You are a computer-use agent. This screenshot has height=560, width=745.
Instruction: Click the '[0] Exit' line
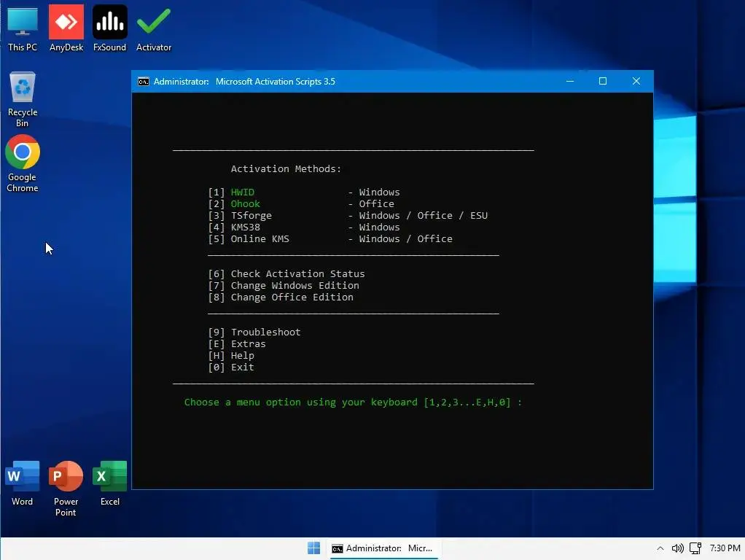coord(231,367)
